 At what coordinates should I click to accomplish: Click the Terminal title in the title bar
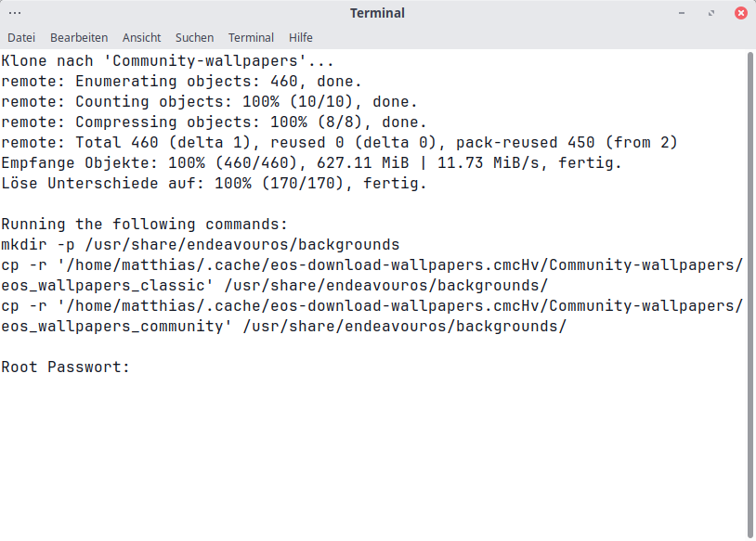pyautogui.click(x=377, y=13)
